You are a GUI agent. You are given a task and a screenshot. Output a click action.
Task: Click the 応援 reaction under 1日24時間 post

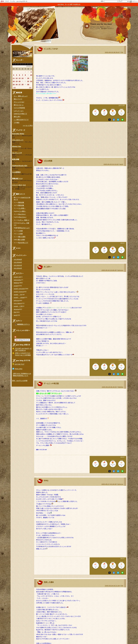[x=104, y=250]
